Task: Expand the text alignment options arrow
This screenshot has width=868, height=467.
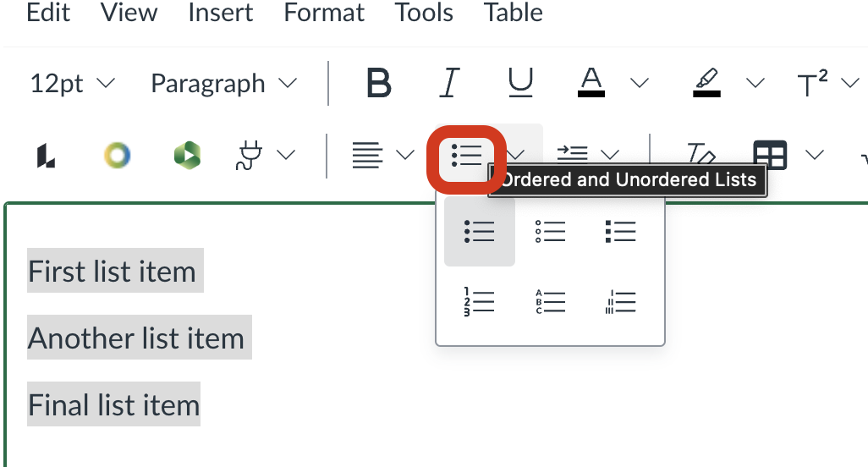Action: pos(405,155)
